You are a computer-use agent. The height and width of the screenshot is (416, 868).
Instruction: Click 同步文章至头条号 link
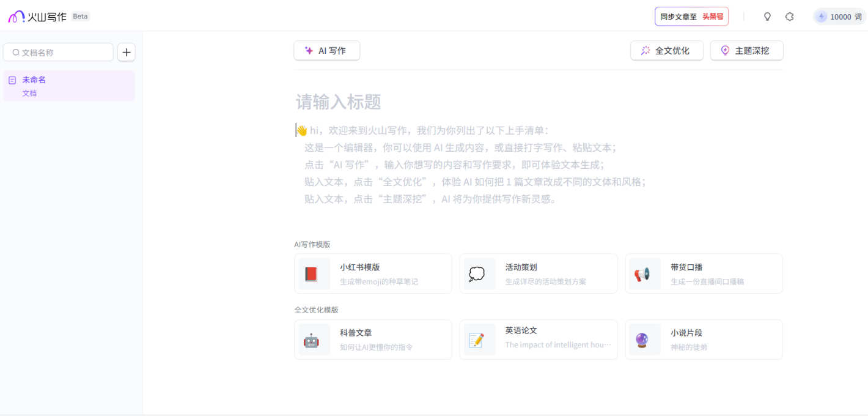691,17
